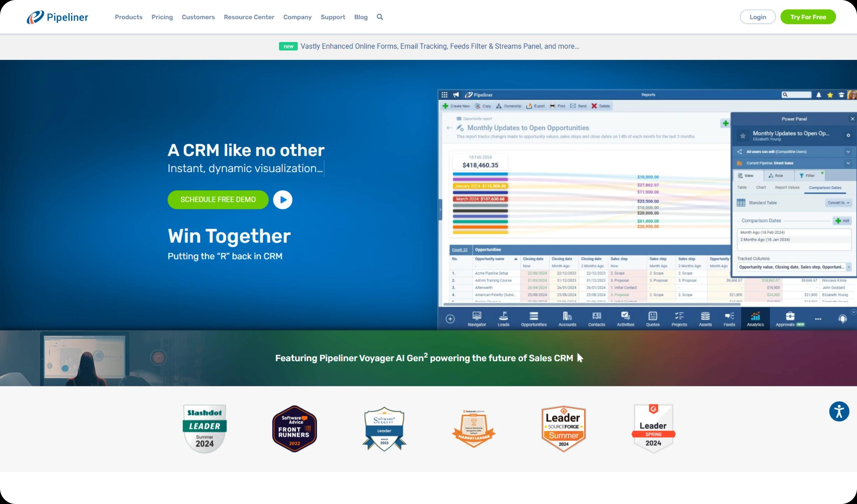Select the Comparison Dates sub-tab
The height and width of the screenshot is (504, 857).
825,188
